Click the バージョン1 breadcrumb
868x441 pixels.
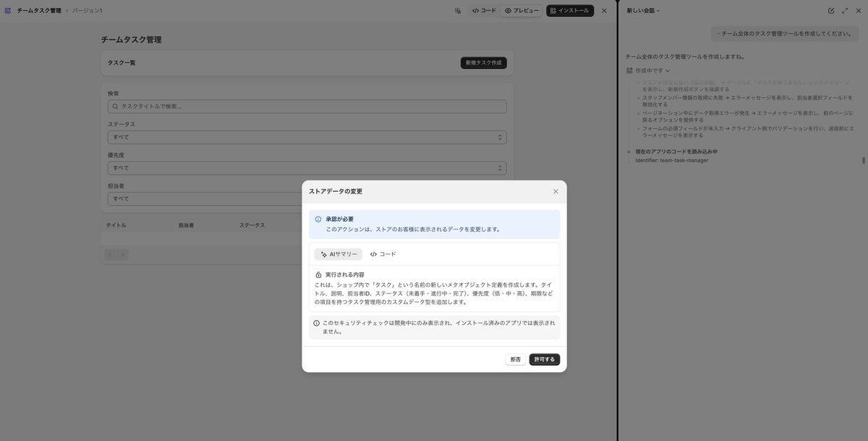tap(87, 11)
